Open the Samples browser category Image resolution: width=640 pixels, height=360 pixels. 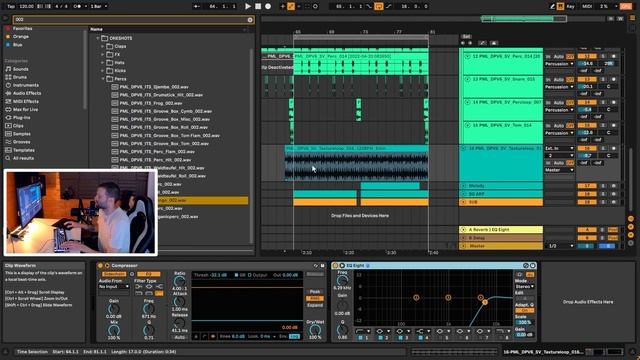(x=22, y=134)
